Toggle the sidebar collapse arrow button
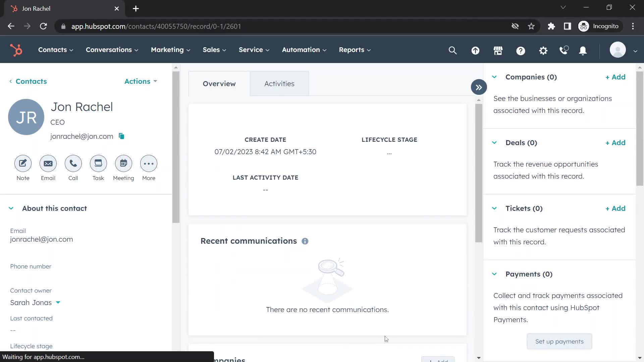 [479, 87]
